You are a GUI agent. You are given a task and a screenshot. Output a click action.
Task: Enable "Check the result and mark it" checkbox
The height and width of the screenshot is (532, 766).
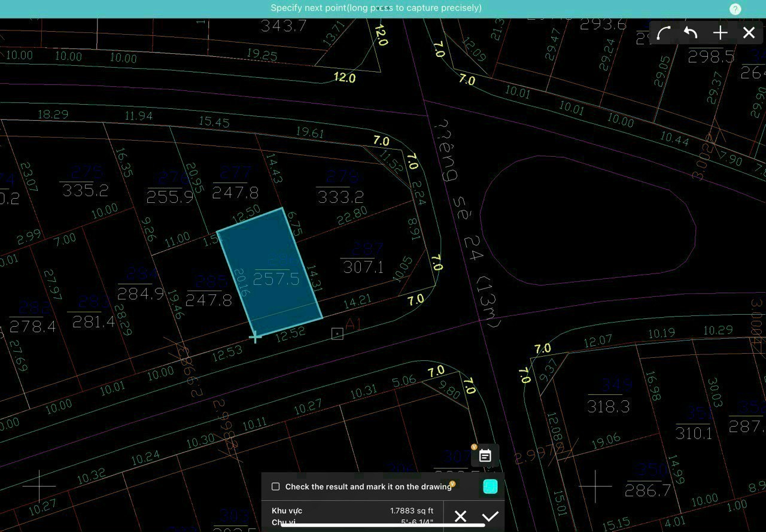pos(276,487)
